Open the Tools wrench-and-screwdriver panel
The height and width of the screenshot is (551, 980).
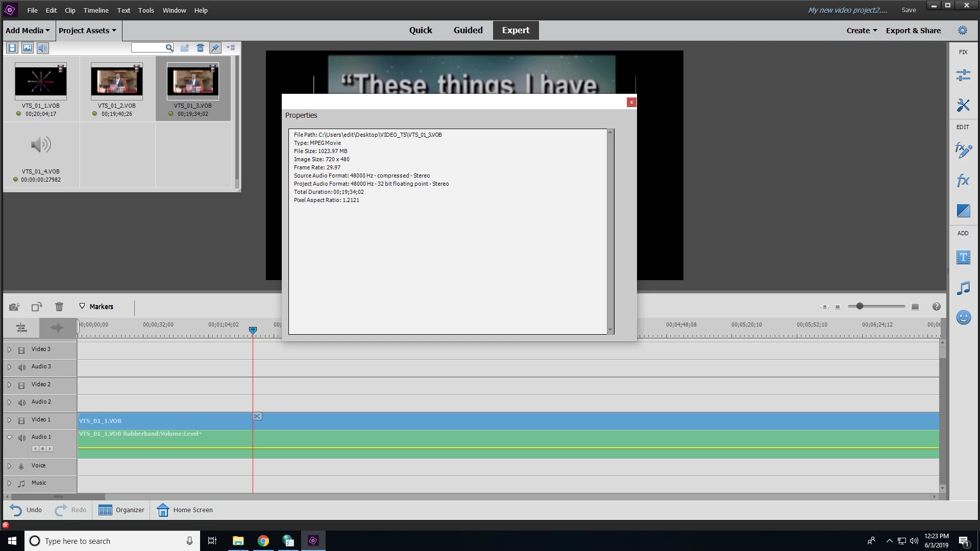point(963,105)
